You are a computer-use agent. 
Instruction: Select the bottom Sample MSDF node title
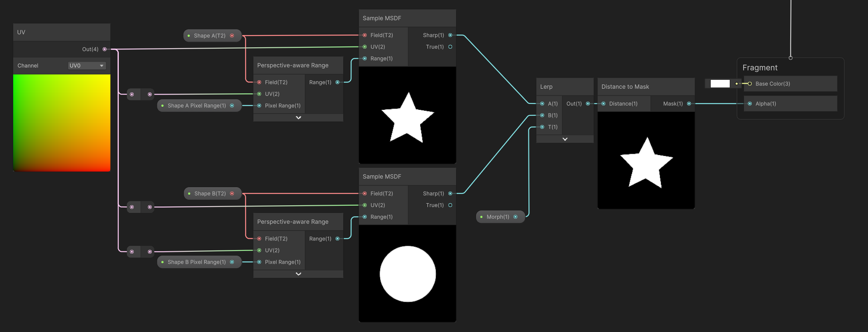(407, 177)
